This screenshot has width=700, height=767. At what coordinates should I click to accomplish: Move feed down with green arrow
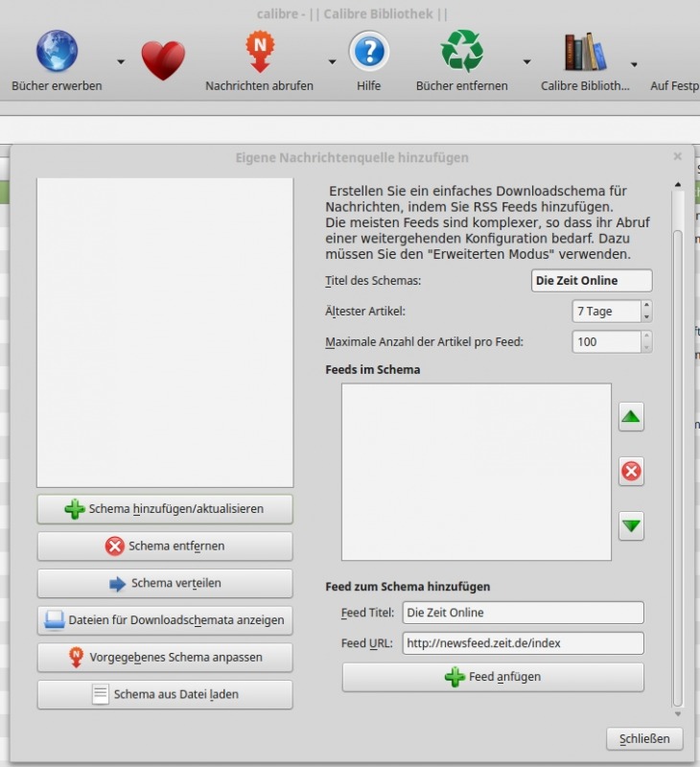pos(631,526)
